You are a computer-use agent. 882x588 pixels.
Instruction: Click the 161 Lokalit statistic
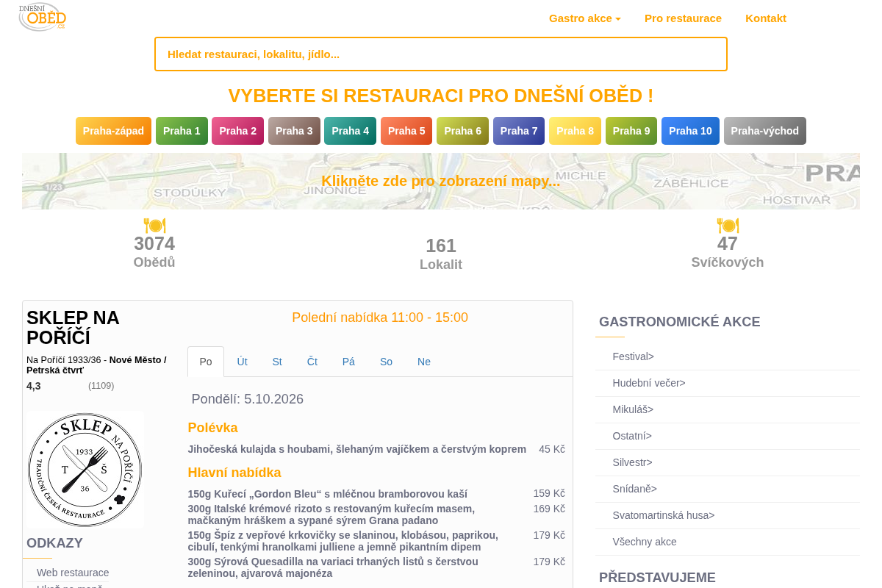click(x=441, y=254)
